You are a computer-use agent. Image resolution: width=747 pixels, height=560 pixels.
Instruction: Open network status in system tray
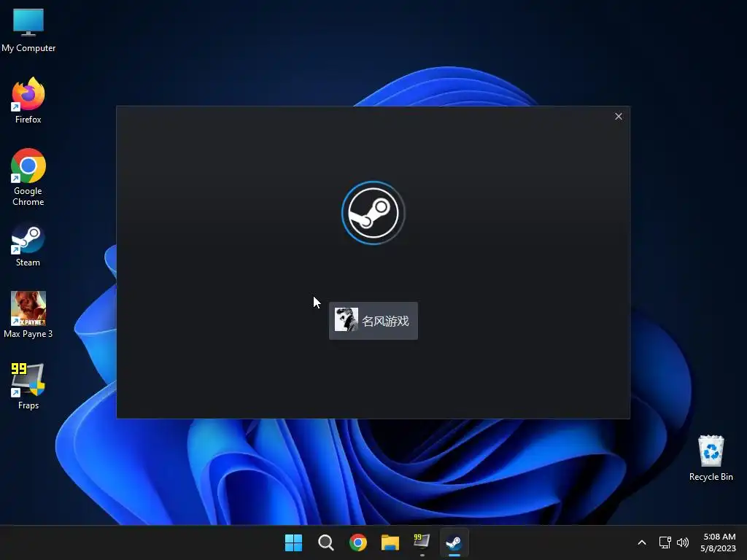665,542
